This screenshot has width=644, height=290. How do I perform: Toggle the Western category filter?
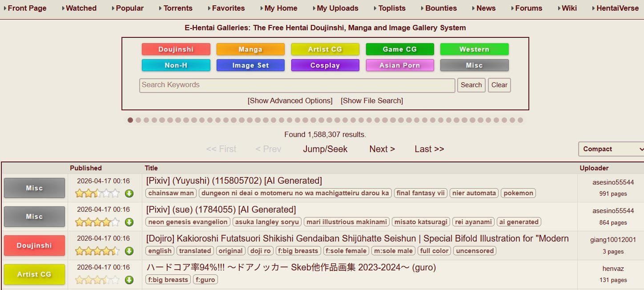point(474,49)
